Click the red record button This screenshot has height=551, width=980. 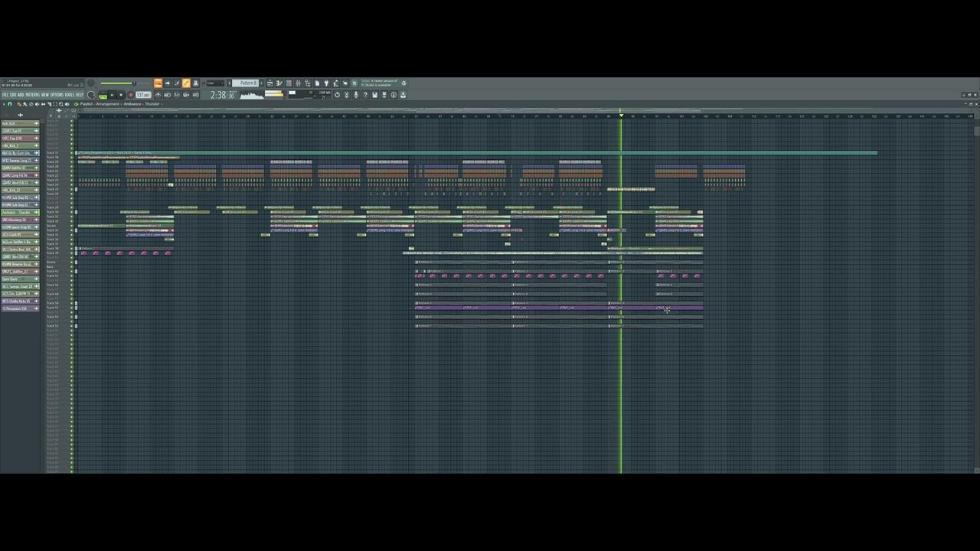point(130,95)
